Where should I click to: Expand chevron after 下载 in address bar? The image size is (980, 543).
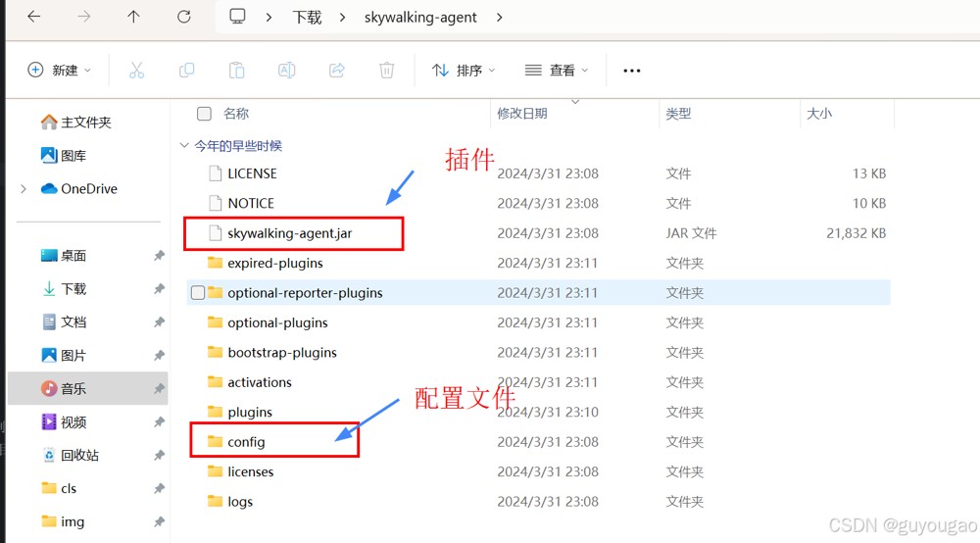[x=342, y=18]
